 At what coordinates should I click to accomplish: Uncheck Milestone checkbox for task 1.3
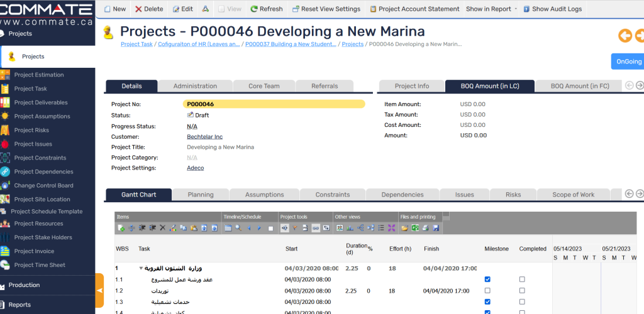click(x=487, y=301)
